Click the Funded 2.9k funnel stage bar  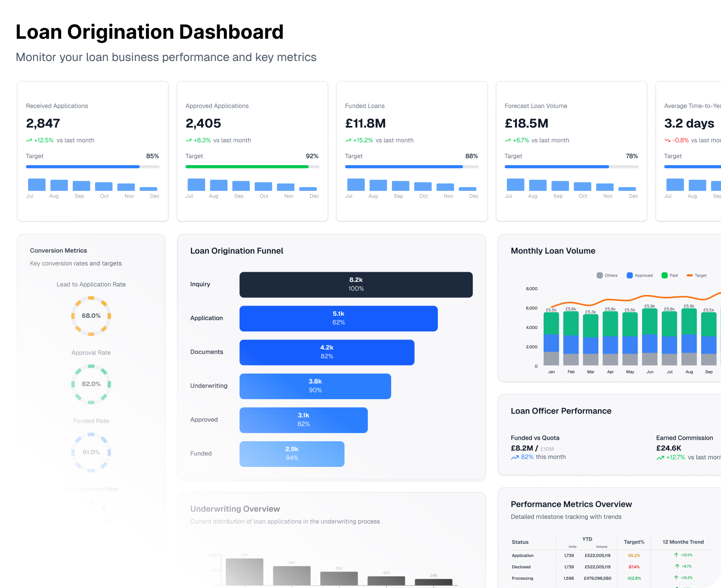(292, 454)
